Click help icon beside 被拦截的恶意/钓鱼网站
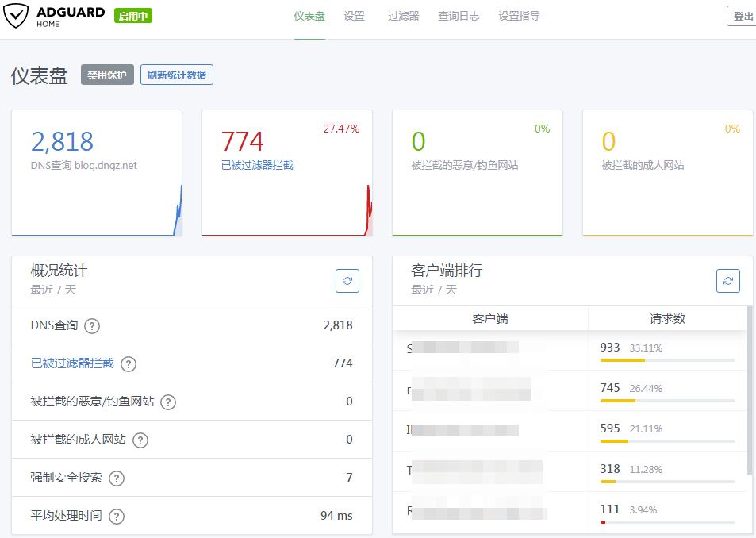This screenshot has height=538, width=756. (168, 402)
